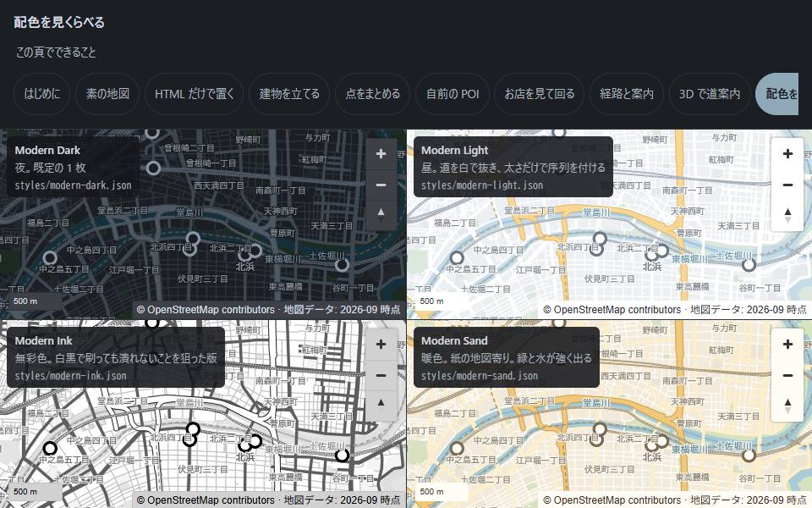Viewport: 812px width, 508px height.
Task: Open the HTML だけで置く tab
Action: coord(195,94)
